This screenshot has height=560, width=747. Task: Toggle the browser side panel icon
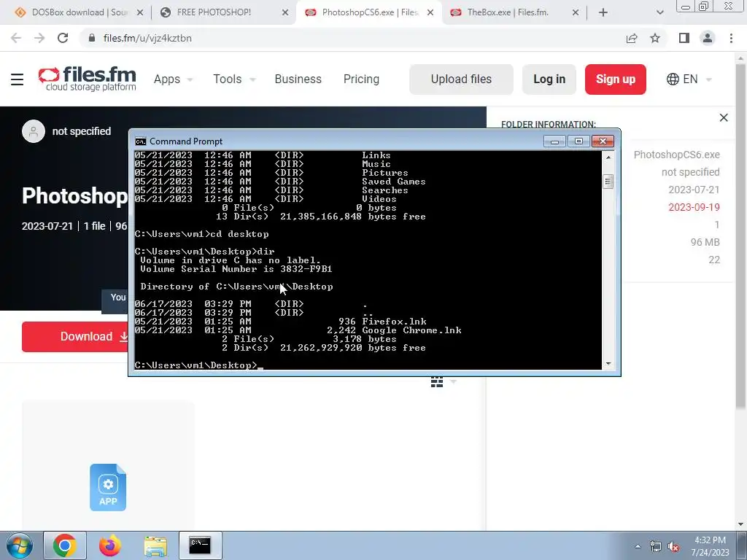click(684, 38)
